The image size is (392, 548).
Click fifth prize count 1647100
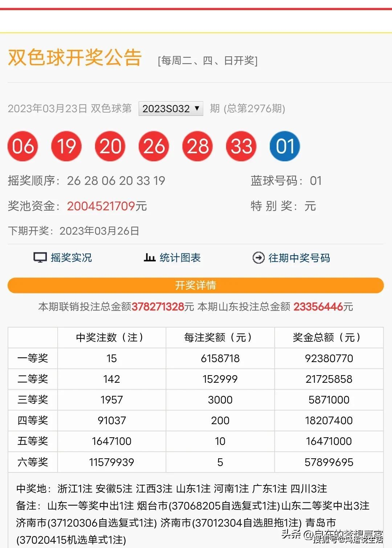click(x=111, y=441)
